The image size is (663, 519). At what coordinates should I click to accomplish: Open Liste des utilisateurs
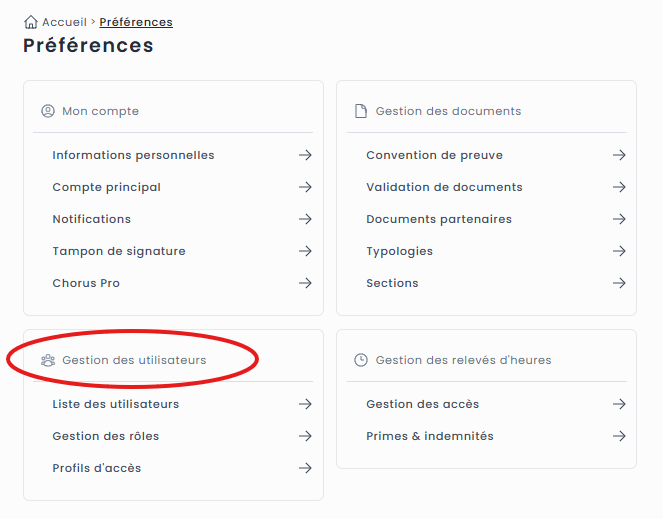pyautogui.click(x=116, y=404)
